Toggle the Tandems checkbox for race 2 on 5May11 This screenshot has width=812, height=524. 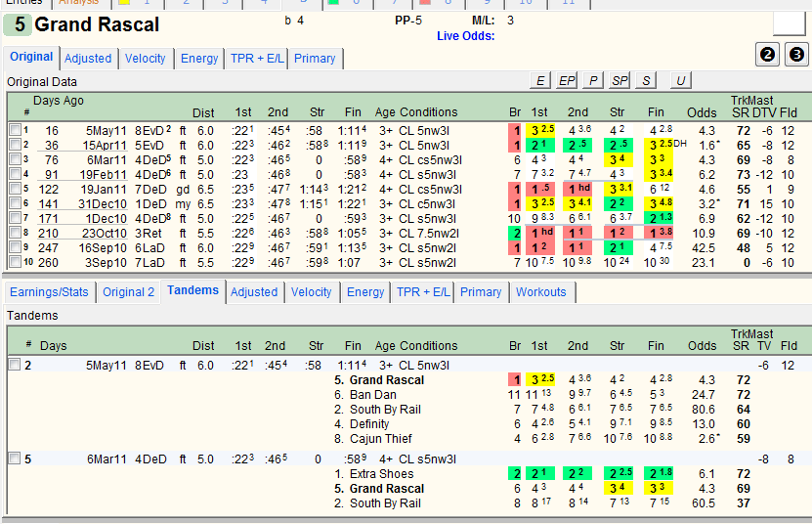click(x=15, y=365)
